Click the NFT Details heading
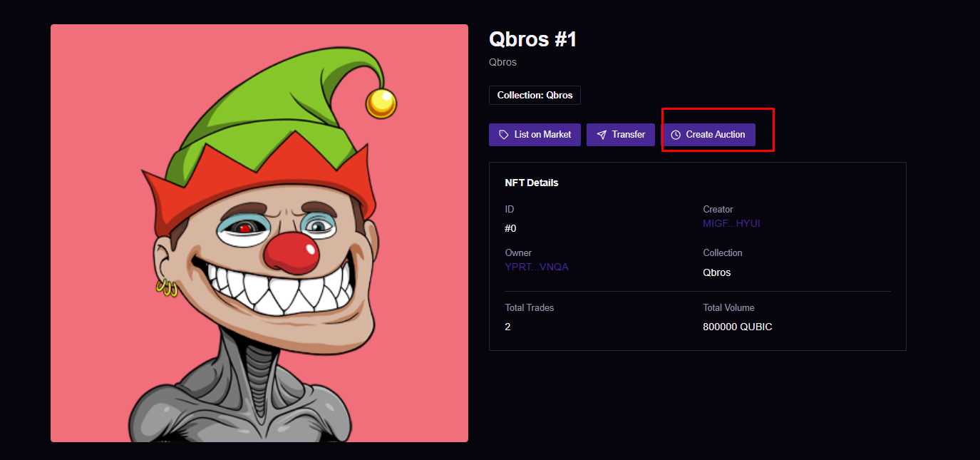This screenshot has height=460, width=980. point(532,183)
